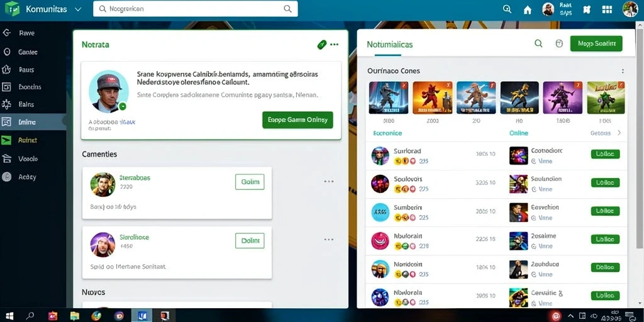644x322 pixels.
Task: Open the Eavehion game thumbnail
Action: click(x=518, y=213)
